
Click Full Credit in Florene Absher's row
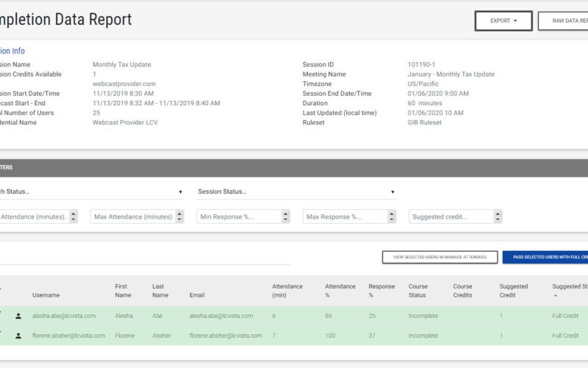(x=565, y=336)
